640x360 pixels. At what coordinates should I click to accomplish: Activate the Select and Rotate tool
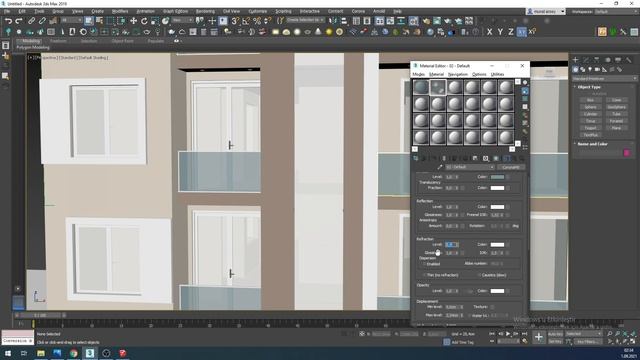coord(144,21)
